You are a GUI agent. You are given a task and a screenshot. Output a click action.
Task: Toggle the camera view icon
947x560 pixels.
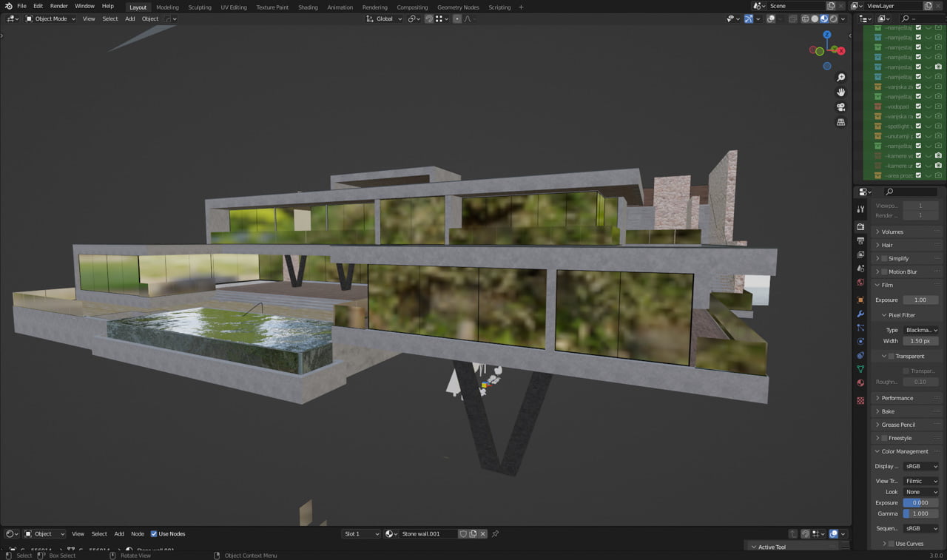841,107
